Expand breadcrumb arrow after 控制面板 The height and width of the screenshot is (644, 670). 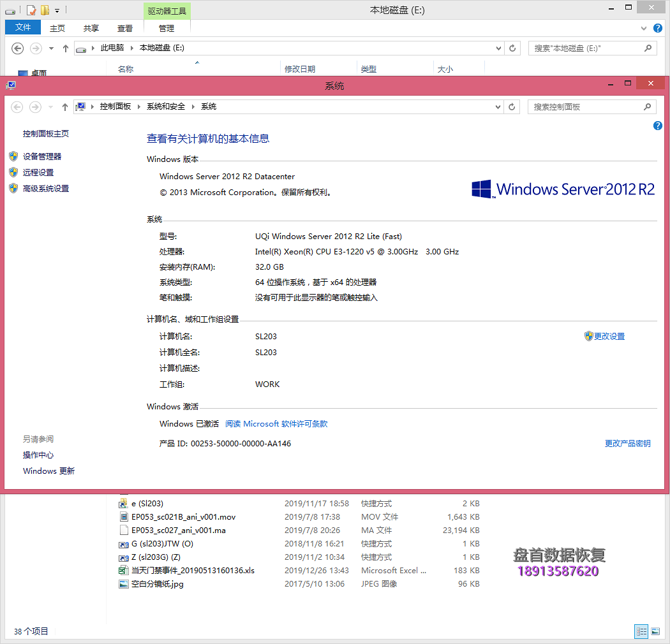point(139,106)
